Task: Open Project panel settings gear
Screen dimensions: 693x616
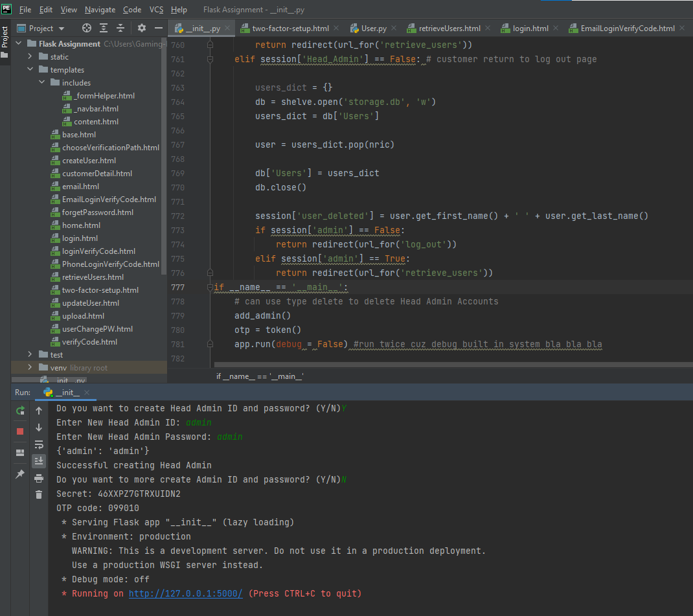Action: click(142, 29)
